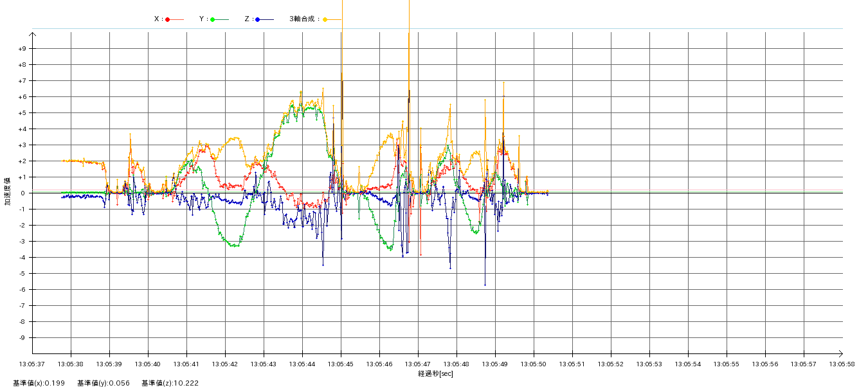Screen dimensions: 868x392
Task: Click the 基準値(y):0.056 label
Action: 104,384
